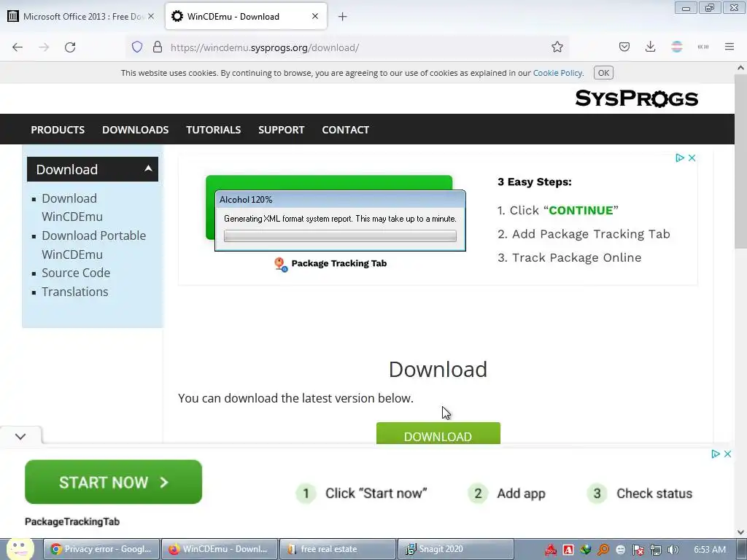Open the SUPPORT menu
747x560 pixels.
coord(281,130)
